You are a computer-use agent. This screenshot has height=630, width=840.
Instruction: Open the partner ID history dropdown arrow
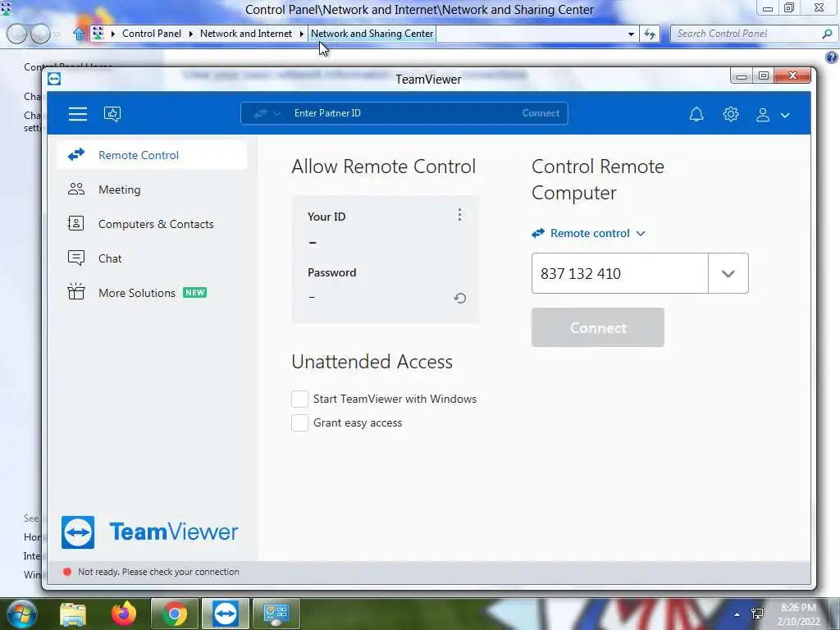[728, 273]
